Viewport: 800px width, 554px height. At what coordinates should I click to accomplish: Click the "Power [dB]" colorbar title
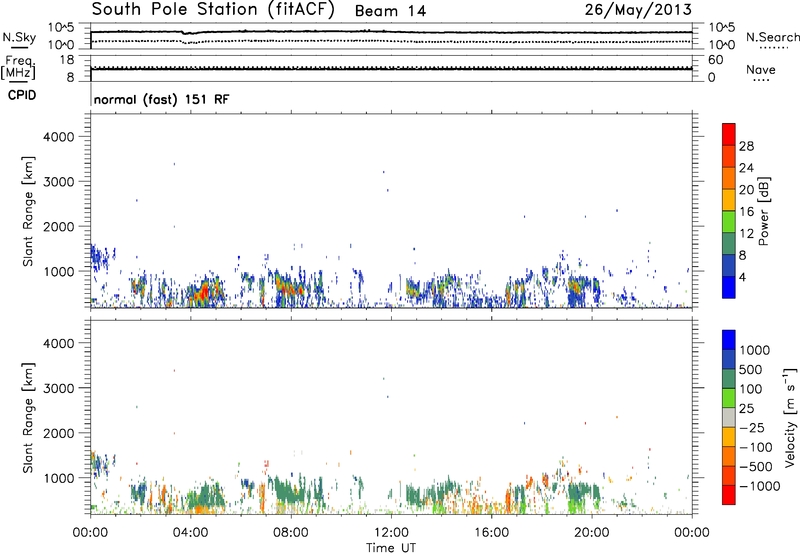(x=763, y=211)
